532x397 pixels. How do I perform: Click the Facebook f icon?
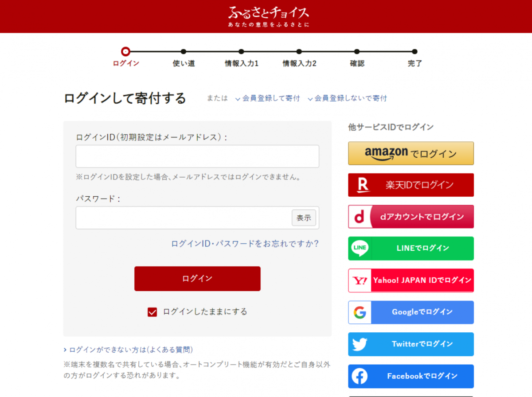[360, 376]
